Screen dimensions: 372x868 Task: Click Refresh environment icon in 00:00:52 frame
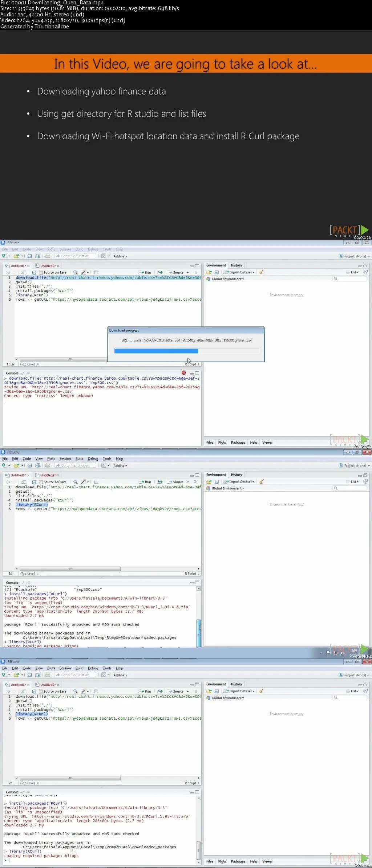(x=365, y=272)
